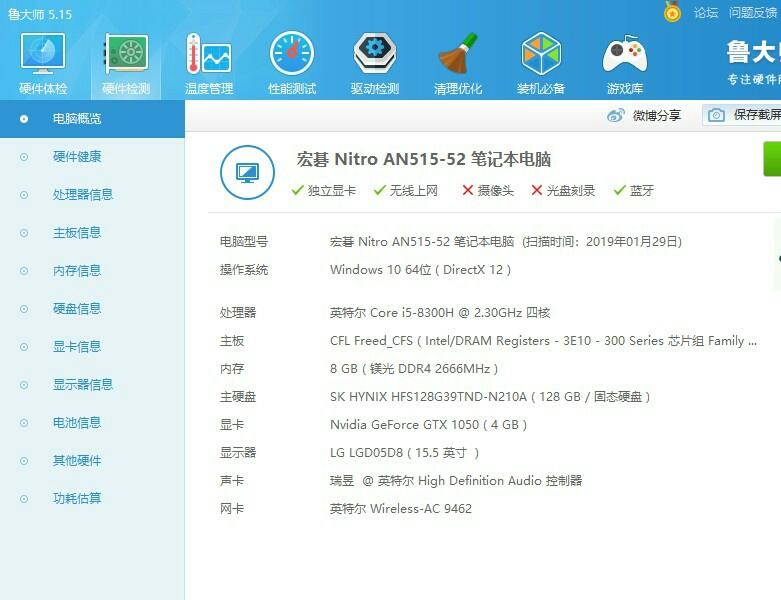Image resolution: width=781 pixels, height=600 pixels.
Task: Click the 扫描时间 2019年01月29日 text
Action: [x=602, y=241]
